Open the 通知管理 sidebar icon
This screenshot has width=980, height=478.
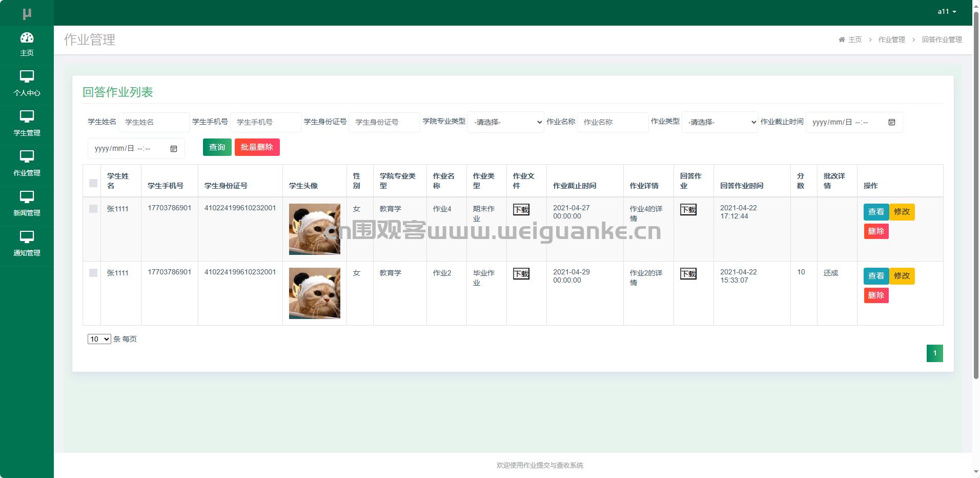pos(27,242)
